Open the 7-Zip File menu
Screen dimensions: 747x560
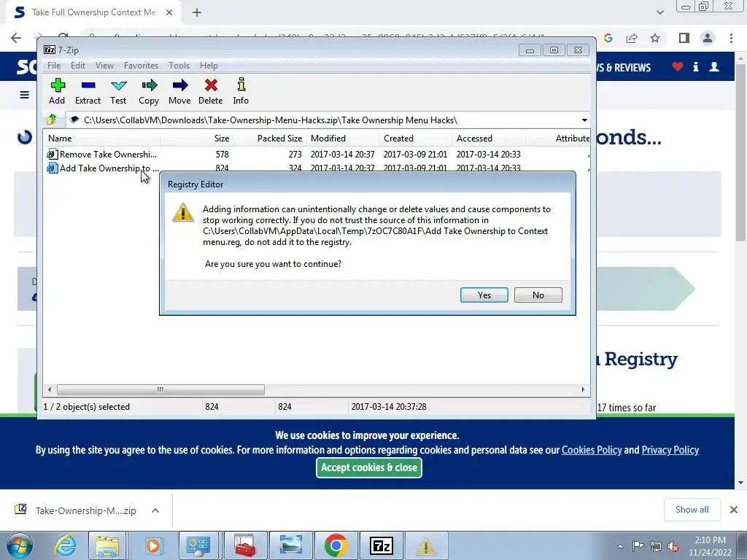[x=54, y=66]
